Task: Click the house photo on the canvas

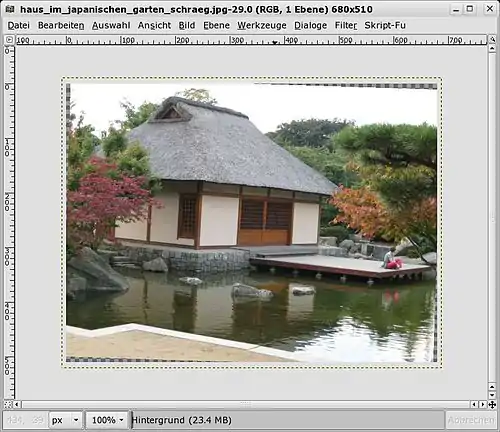Action: tap(252, 223)
